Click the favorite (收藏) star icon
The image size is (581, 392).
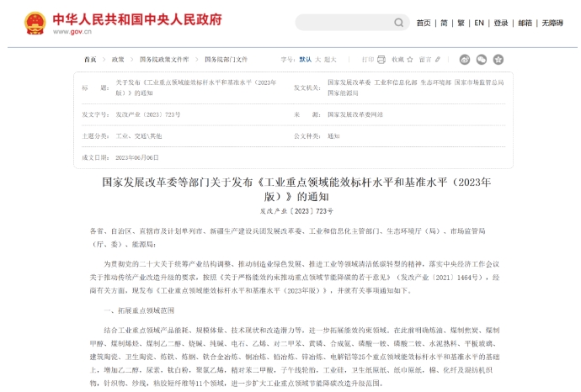point(410,60)
